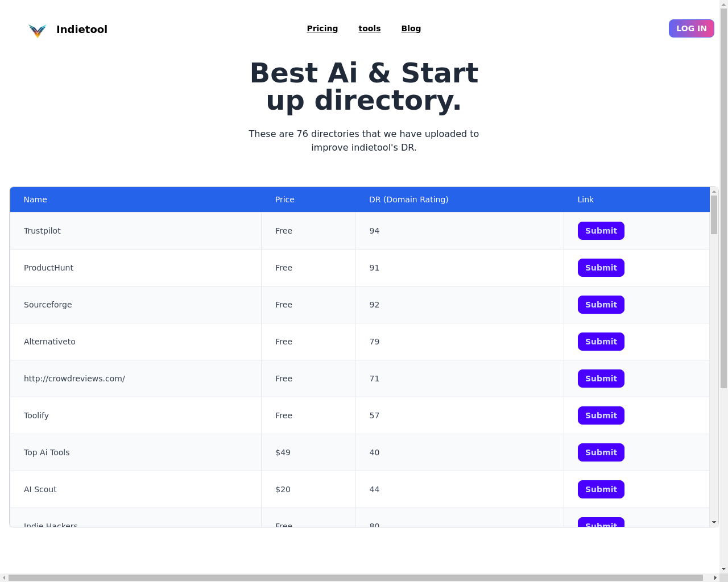Screen dimensions: 728x582
Task: Submit to AI Scout
Action: point(601,489)
